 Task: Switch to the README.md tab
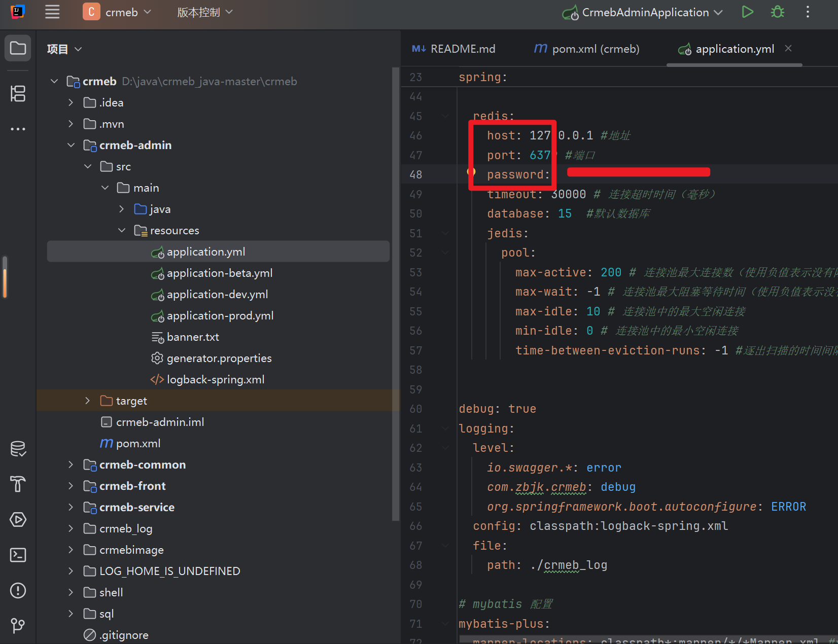point(453,49)
